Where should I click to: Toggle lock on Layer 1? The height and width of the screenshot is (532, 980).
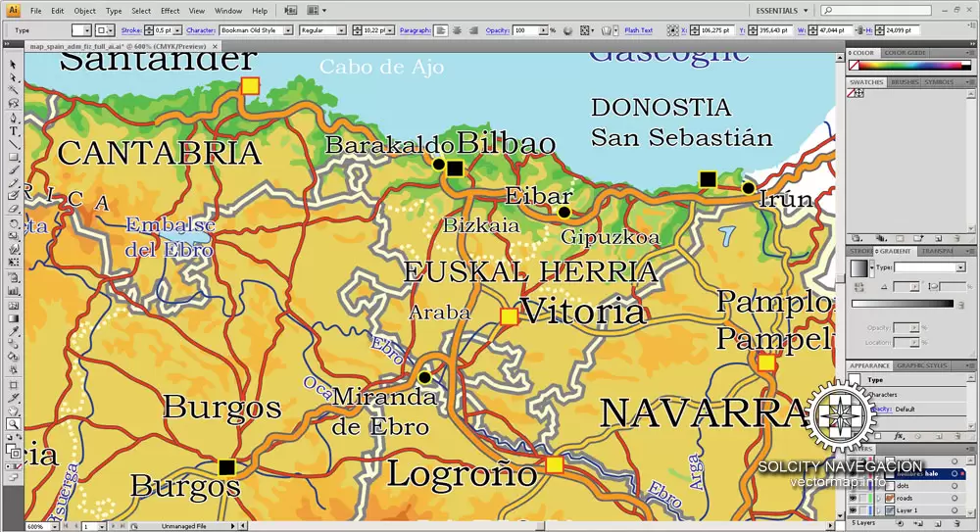tap(864, 510)
